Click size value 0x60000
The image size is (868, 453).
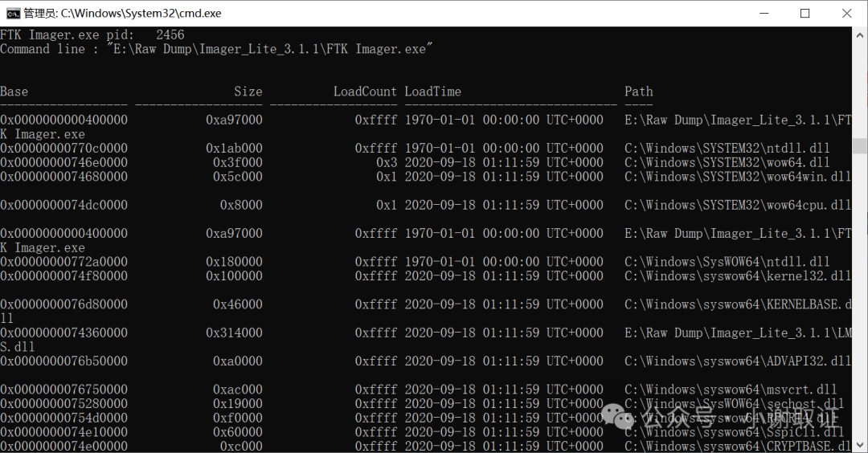(237, 432)
